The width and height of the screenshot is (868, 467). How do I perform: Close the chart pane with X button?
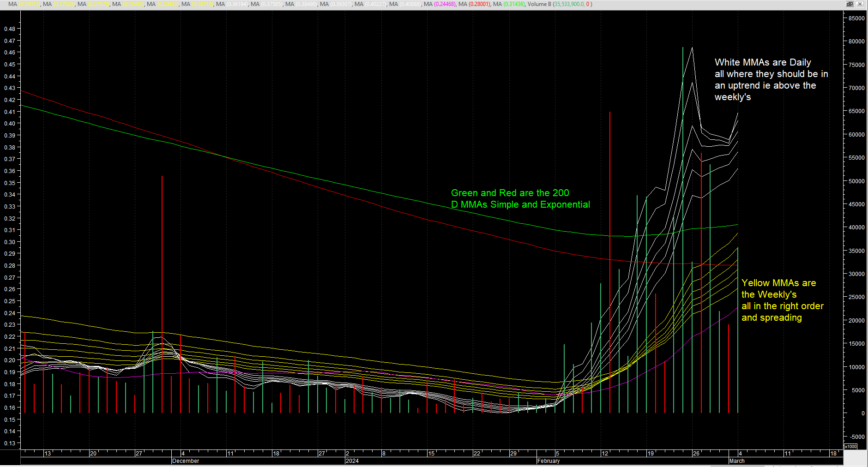[x=860, y=4]
